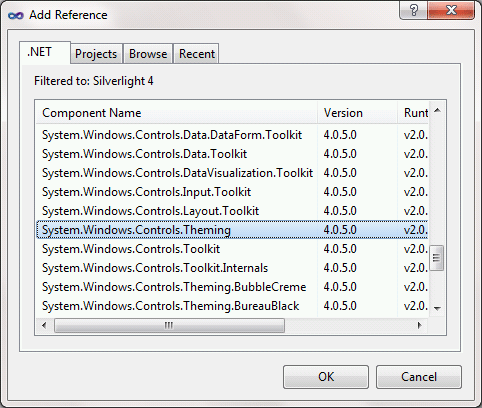Click the Cancel button
Screen dimensions: 482x408
pyautogui.click(x=419, y=377)
